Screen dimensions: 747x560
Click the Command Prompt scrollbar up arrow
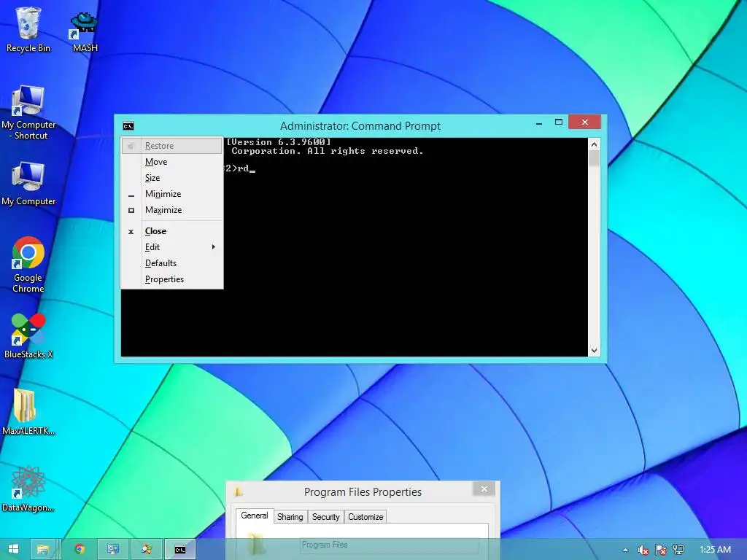pos(594,144)
